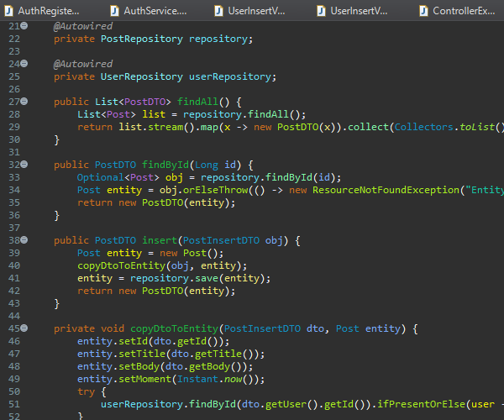The image size is (504, 420).
Task: Collapse the fold marker on line 24
Action: pyautogui.click(x=24, y=64)
